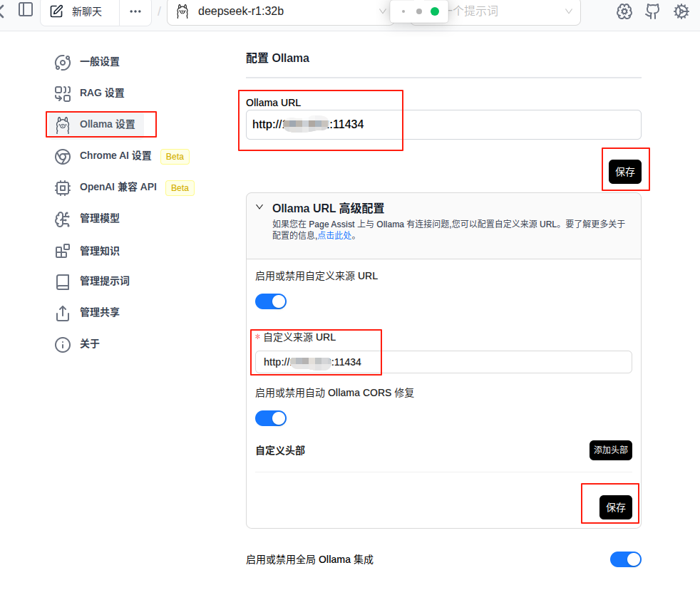Go to 一般设置 general settings
Screen dimensions: 700x590
pos(100,61)
